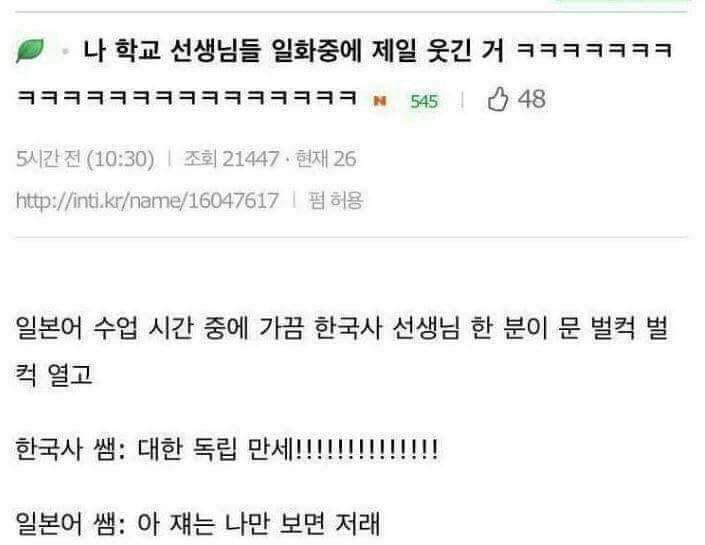The image size is (705, 545).
Task: Click the paragraph starting '일본어 수업 시간 중에'
Action: [342, 351]
